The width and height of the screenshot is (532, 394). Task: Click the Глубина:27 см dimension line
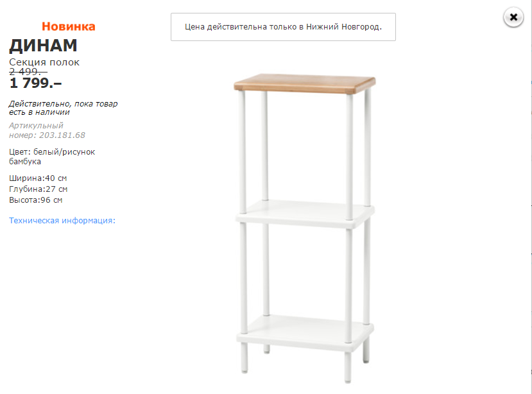point(39,189)
